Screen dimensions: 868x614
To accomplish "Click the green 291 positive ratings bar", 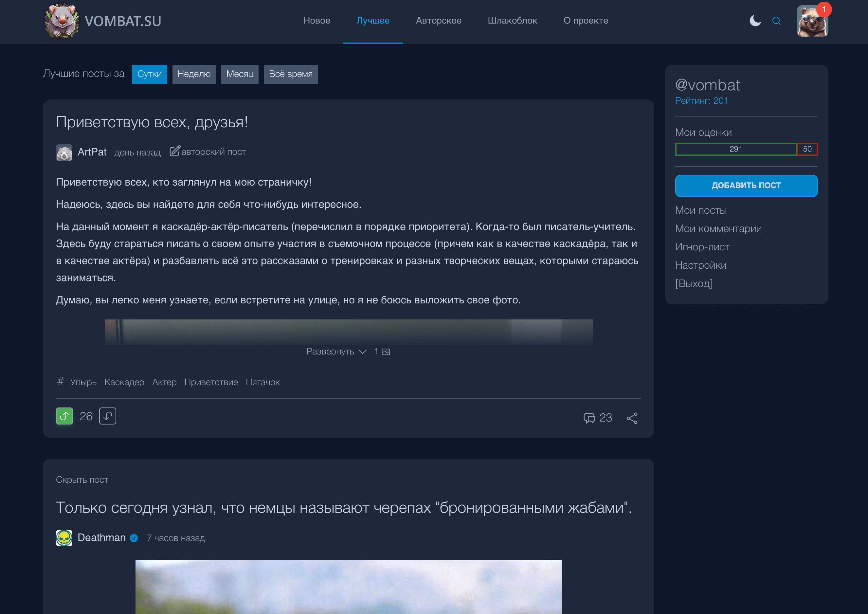I will pos(735,149).
